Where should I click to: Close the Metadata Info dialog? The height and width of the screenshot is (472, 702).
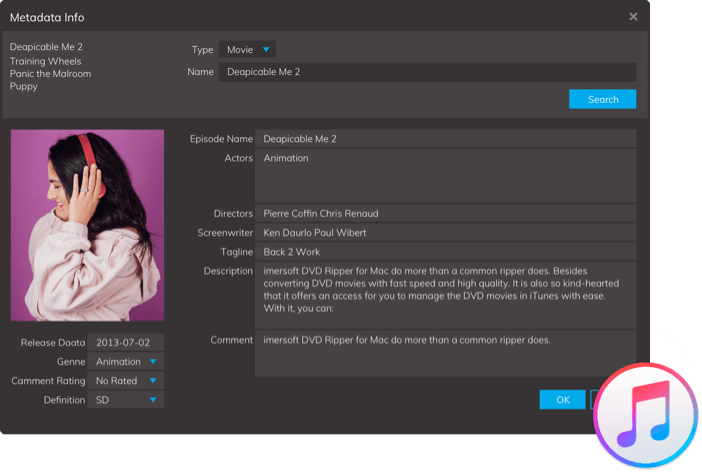(633, 17)
